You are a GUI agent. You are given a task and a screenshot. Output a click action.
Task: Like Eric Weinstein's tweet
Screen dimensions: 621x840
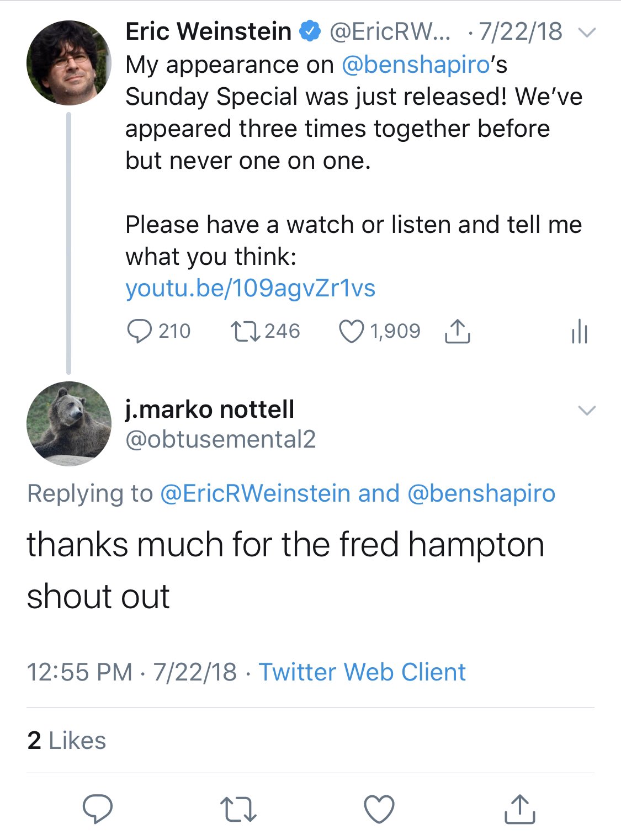[x=351, y=331]
